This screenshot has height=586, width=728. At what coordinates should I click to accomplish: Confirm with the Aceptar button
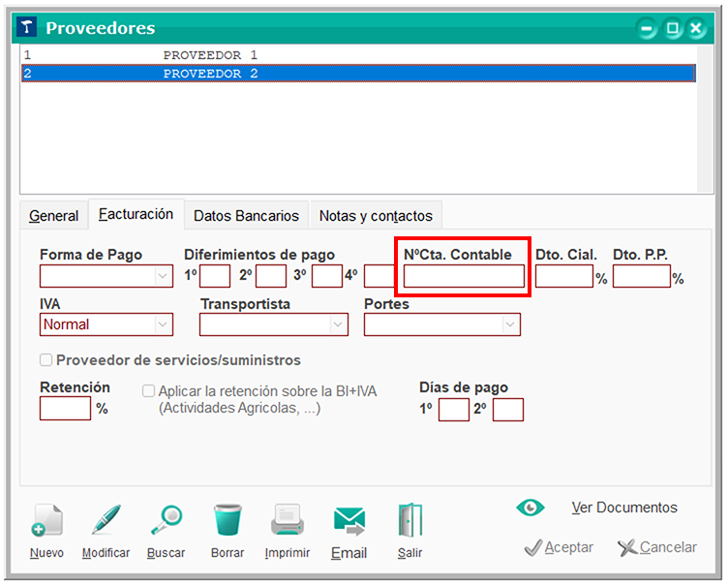point(559,547)
